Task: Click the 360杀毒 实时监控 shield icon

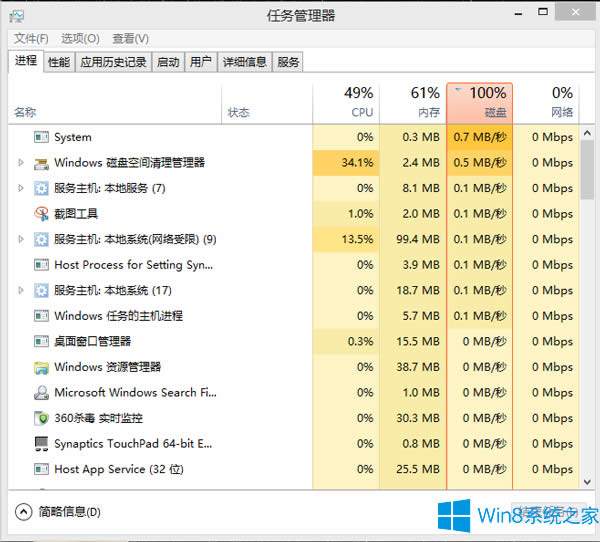Action: 41,418
